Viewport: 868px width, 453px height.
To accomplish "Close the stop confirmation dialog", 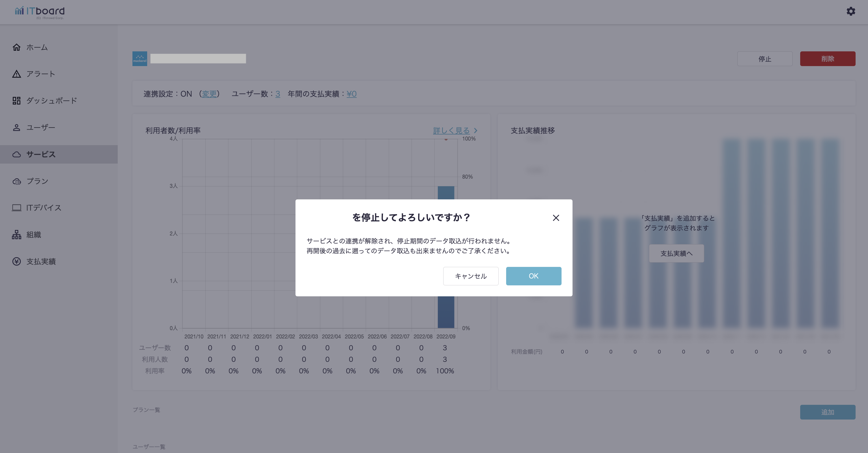I will (x=556, y=218).
